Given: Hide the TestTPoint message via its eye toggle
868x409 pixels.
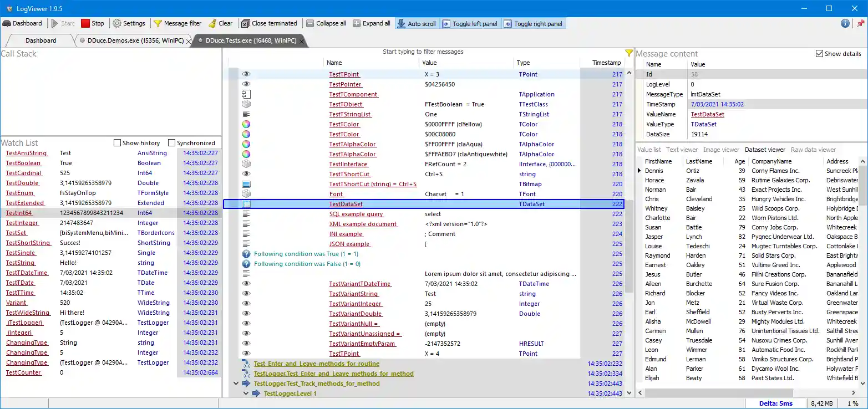Looking at the screenshot, I should click(x=246, y=74).
